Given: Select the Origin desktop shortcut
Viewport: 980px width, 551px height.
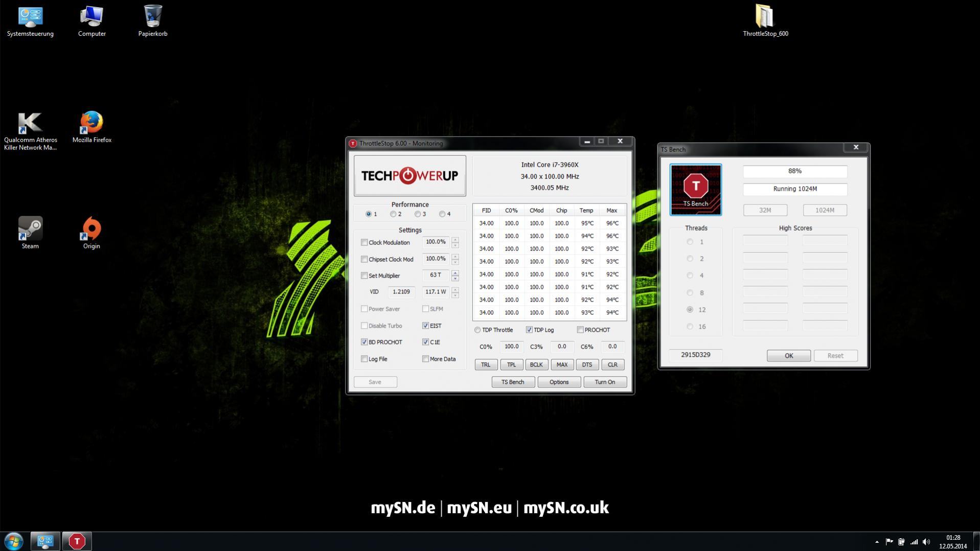Looking at the screenshot, I should click(92, 233).
